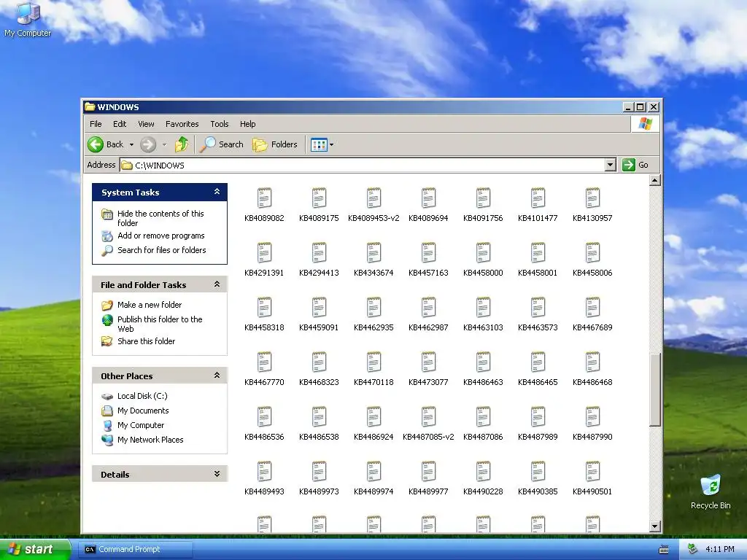The image size is (747, 560).
Task: Select the KB4489977 file icon
Action: [428, 472]
